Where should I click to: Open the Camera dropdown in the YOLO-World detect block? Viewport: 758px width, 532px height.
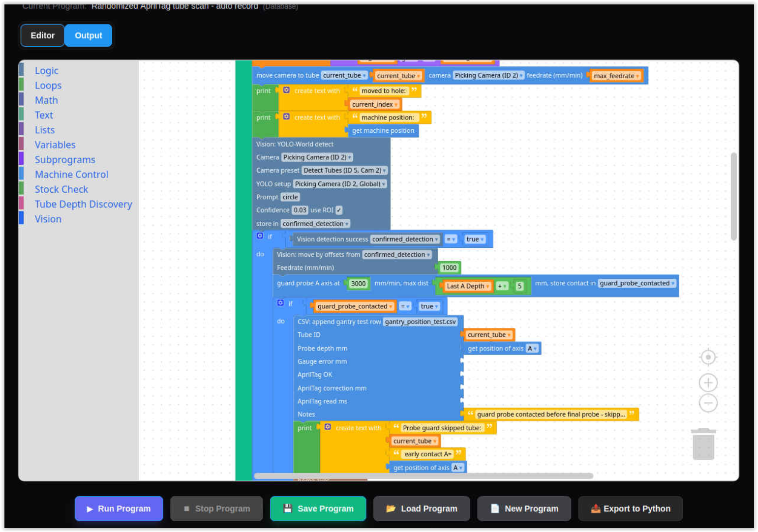317,157
